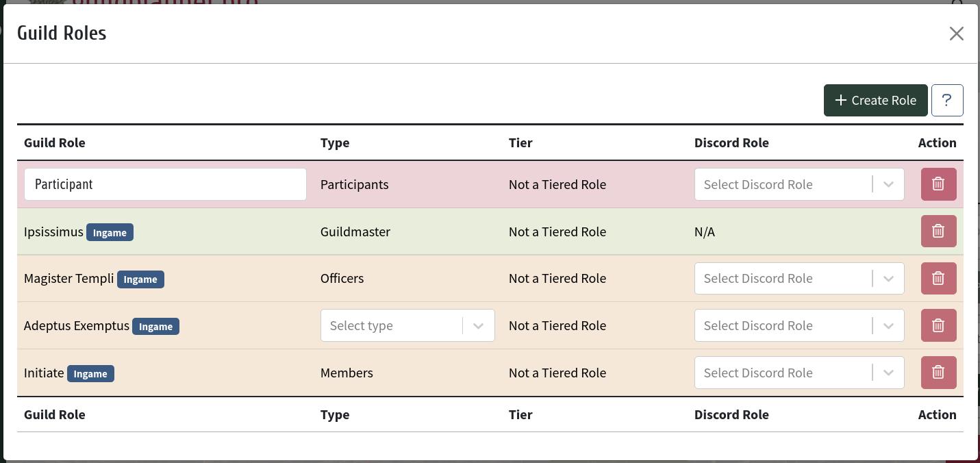Click Ingame badge next to Initiate

pyautogui.click(x=90, y=373)
